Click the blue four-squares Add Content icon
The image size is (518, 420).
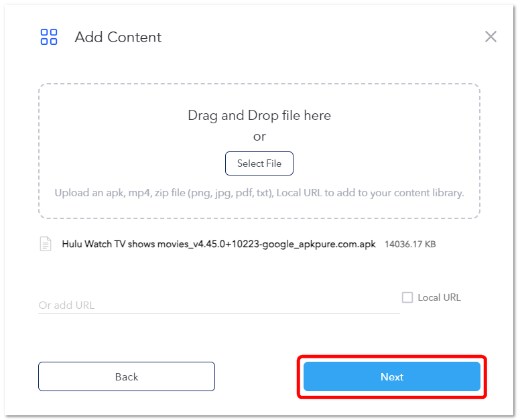48,37
